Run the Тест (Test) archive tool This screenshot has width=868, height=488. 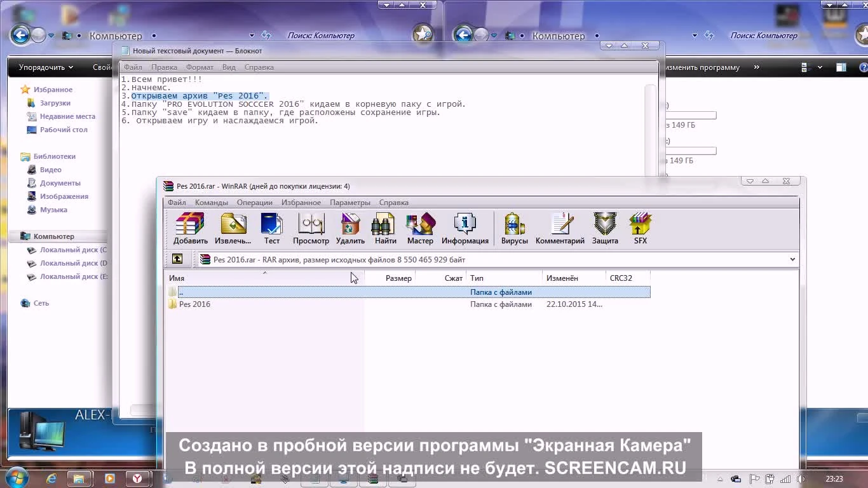click(x=271, y=229)
